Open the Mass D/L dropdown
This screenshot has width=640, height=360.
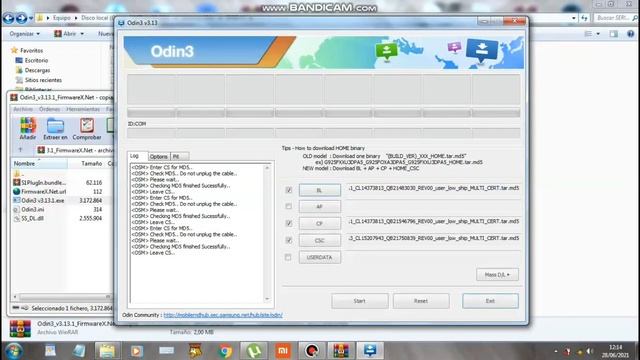click(497, 275)
